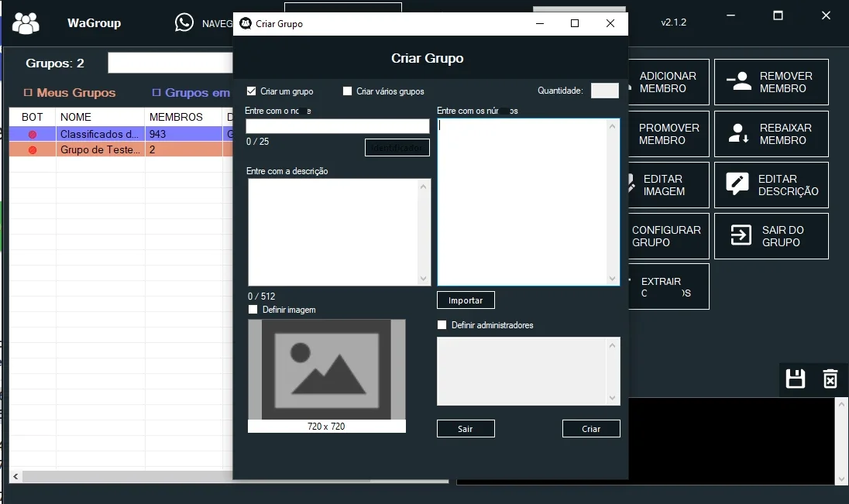Click the Editar Imagem button
This screenshot has height=504, width=849.
tap(669, 184)
